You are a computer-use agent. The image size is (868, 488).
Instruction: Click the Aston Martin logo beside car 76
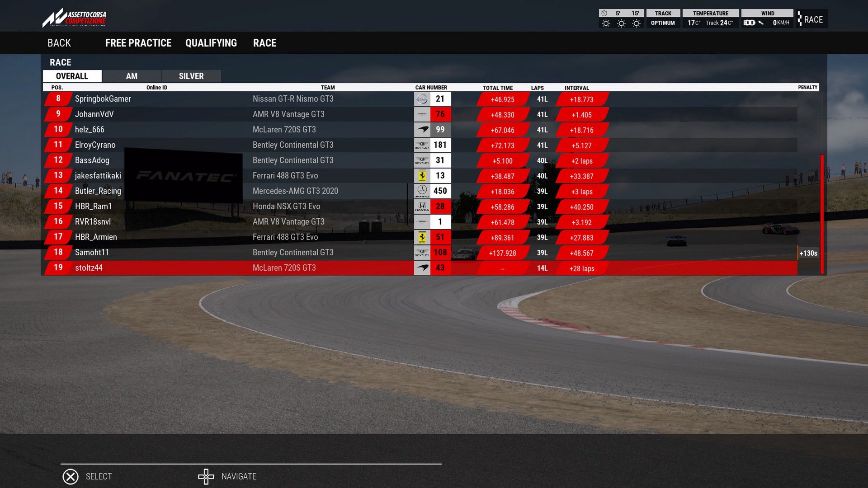point(422,114)
